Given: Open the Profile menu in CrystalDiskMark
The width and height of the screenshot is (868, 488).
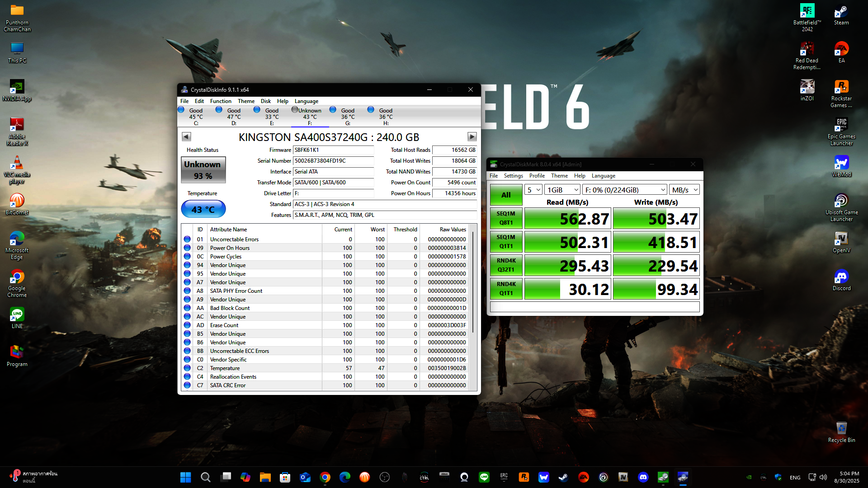Looking at the screenshot, I should pyautogui.click(x=537, y=176).
